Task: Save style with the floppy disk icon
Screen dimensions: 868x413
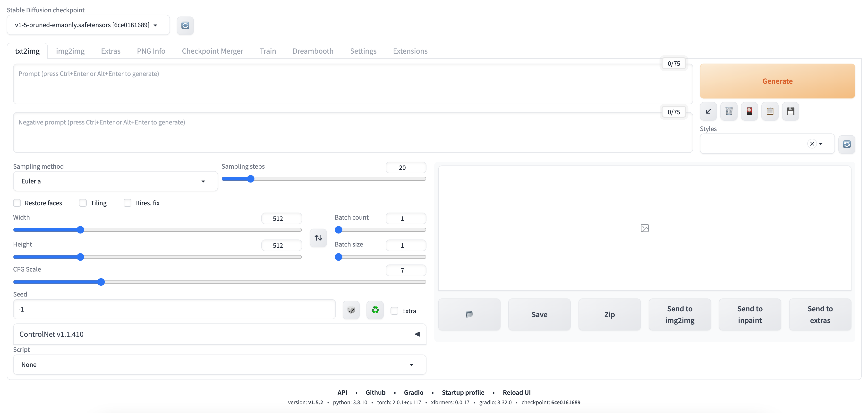Action: pos(790,111)
